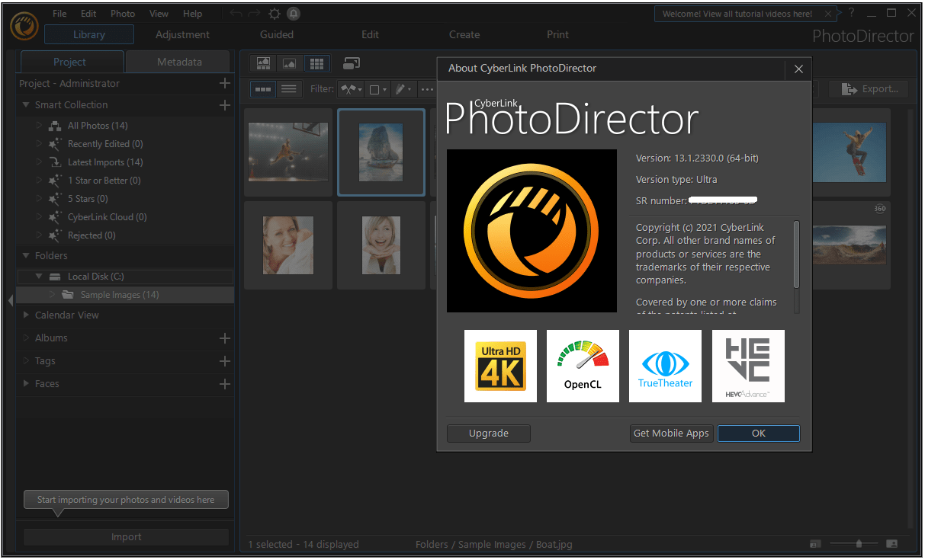The image size is (925, 560).
Task: Add a new album with plus icon
Action: point(224,338)
